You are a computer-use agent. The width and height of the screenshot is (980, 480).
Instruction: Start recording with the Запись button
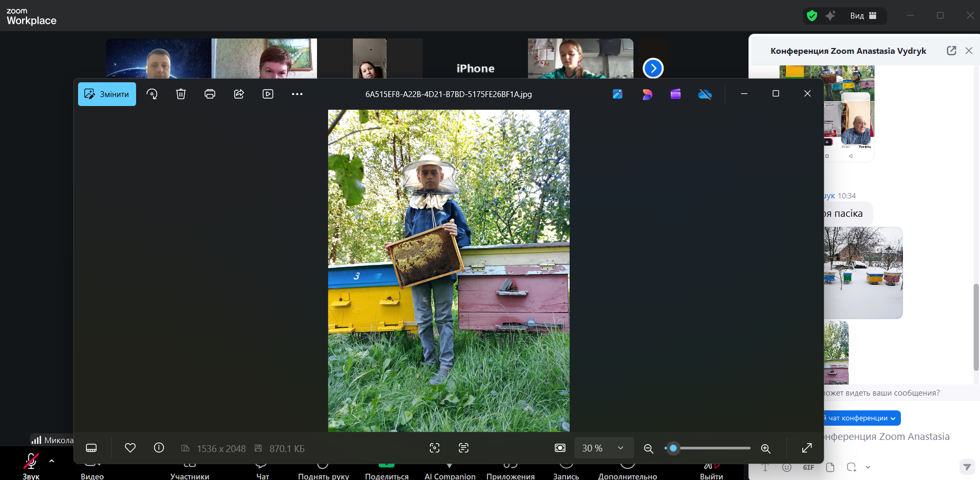point(566,471)
